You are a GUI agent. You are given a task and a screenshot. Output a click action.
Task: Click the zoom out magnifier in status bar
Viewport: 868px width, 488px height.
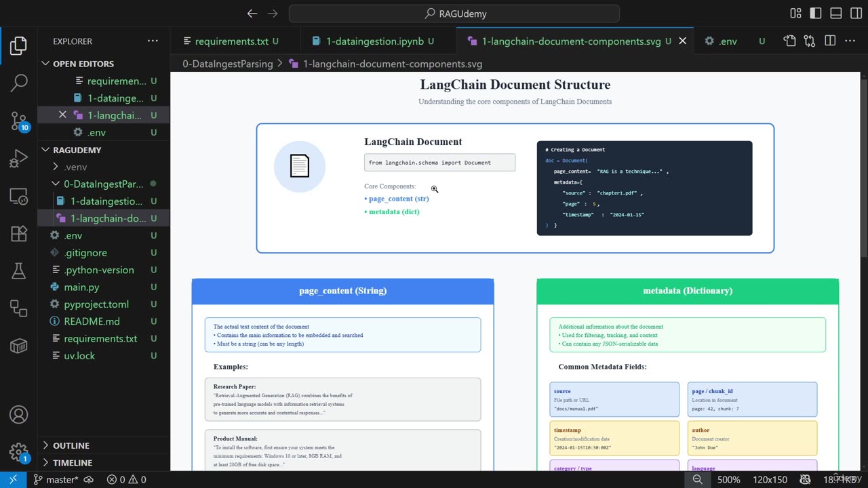click(x=697, y=479)
